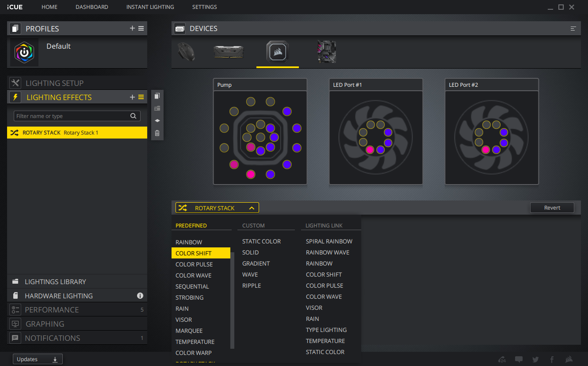The width and height of the screenshot is (588, 366).
Task: Select the motherboard device icon
Action: pos(327,52)
